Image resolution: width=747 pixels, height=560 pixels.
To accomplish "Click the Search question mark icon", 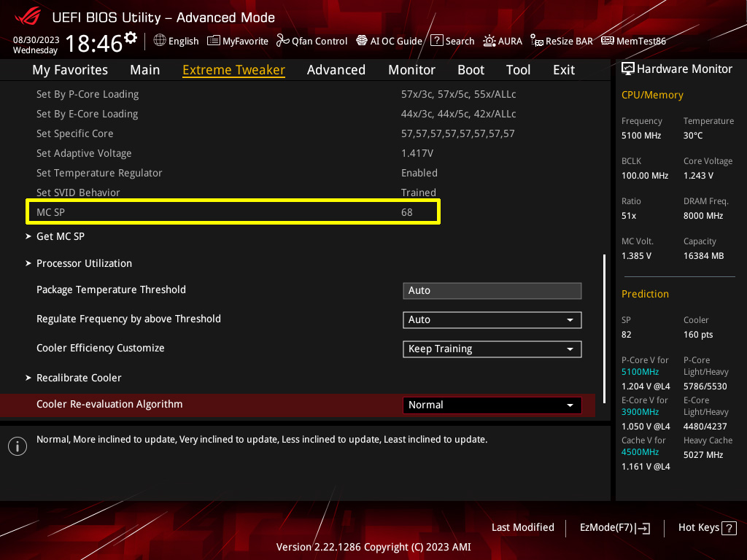I will [x=436, y=41].
